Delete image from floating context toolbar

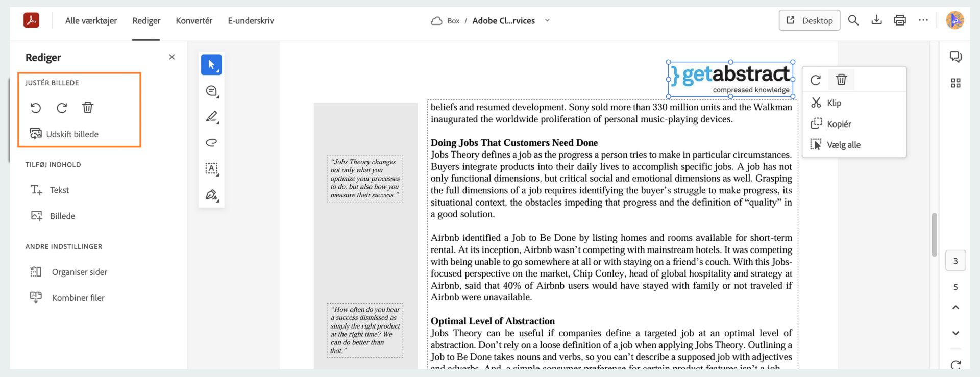(841, 80)
